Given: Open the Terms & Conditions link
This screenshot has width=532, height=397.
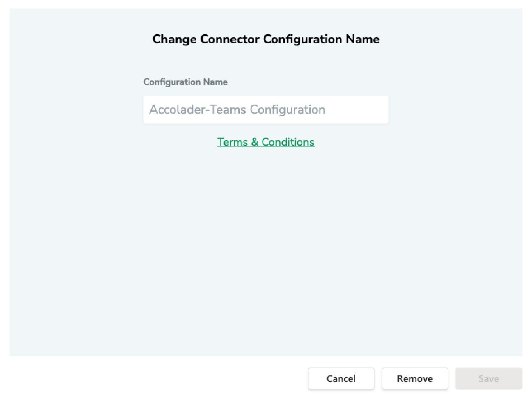Looking at the screenshot, I should (266, 142).
